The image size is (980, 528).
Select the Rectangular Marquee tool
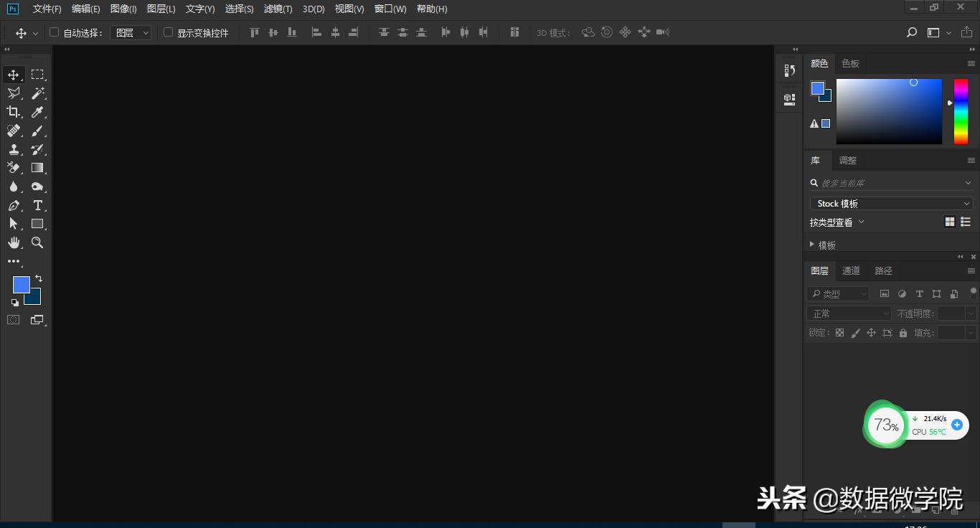click(37, 75)
